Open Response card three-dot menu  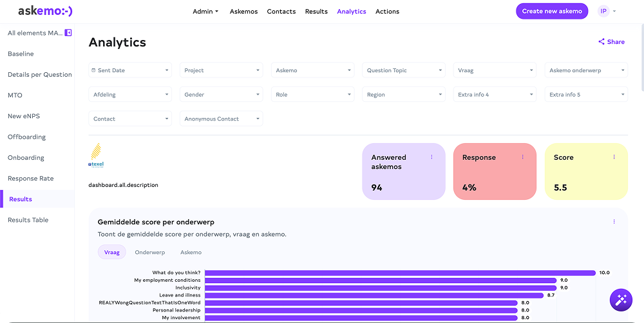pos(523,157)
